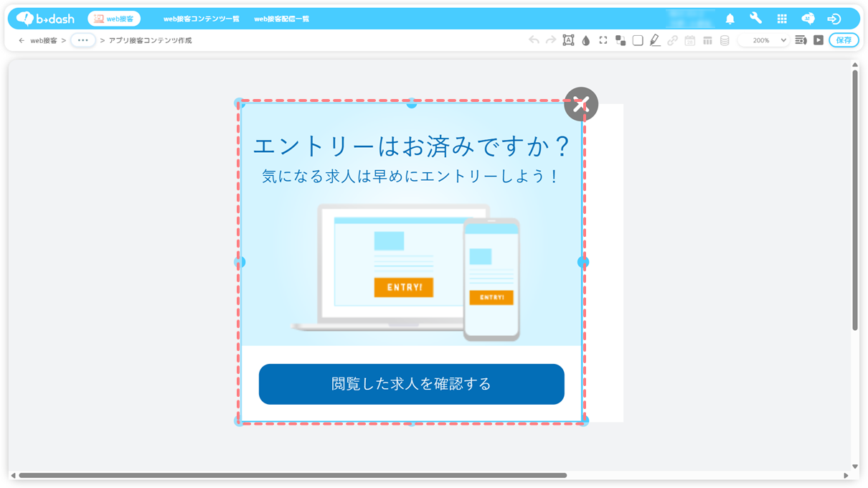Click the logout arrow icon

click(x=834, y=19)
